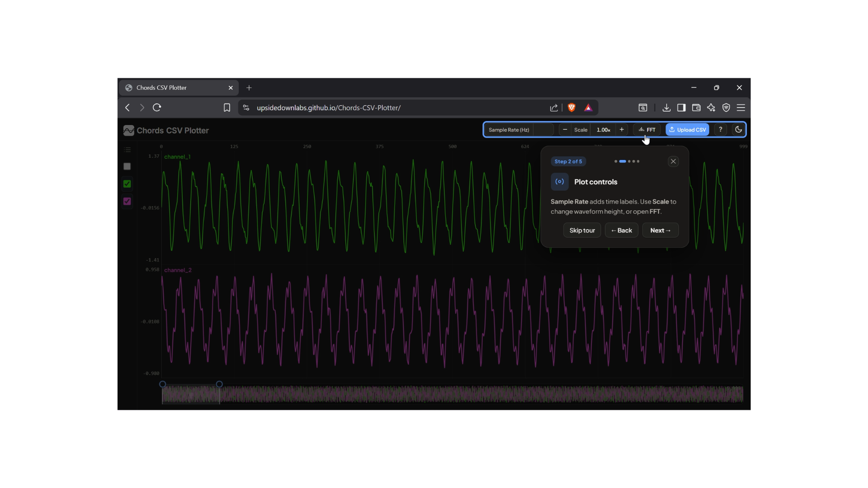The width and height of the screenshot is (868, 488).
Task: Open Leo AI sparkle icon
Action: pos(711,108)
